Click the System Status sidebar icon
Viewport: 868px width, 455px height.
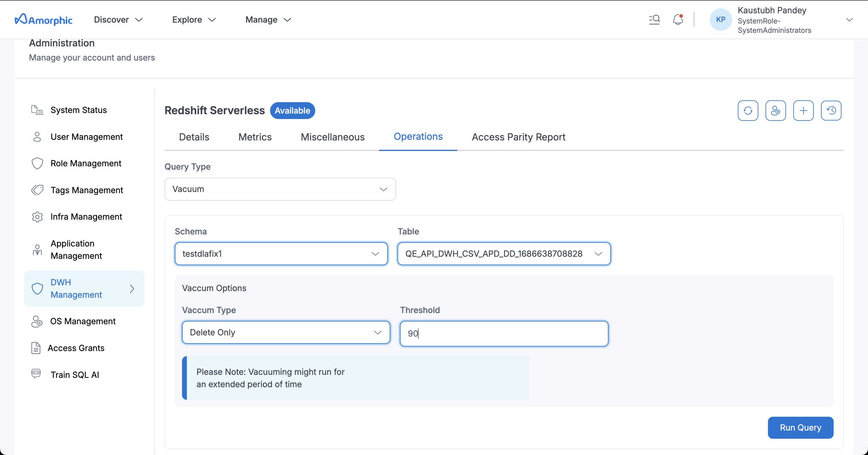click(37, 110)
